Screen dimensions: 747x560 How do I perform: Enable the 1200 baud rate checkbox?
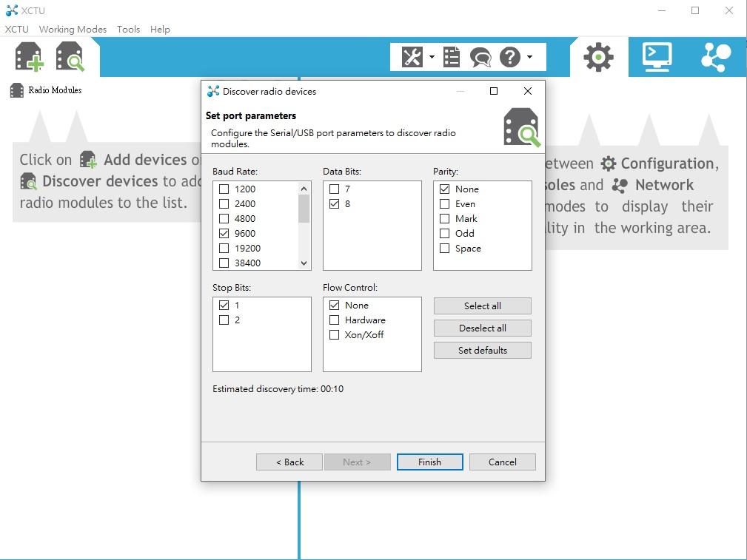point(224,189)
